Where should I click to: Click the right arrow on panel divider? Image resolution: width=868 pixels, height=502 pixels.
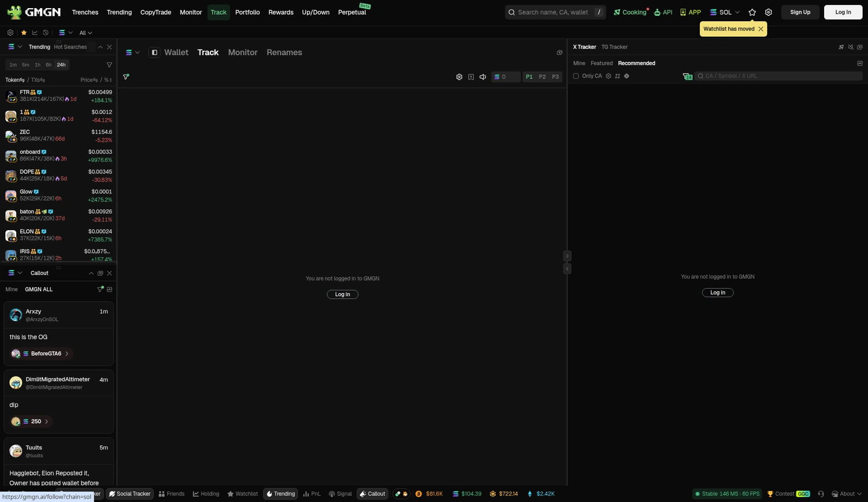click(x=567, y=256)
